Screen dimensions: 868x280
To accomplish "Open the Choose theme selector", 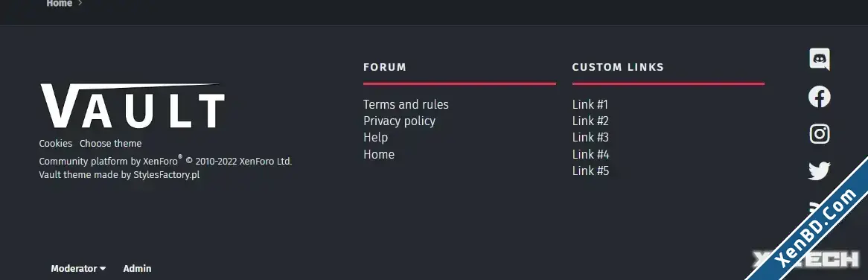I will click(x=111, y=143).
